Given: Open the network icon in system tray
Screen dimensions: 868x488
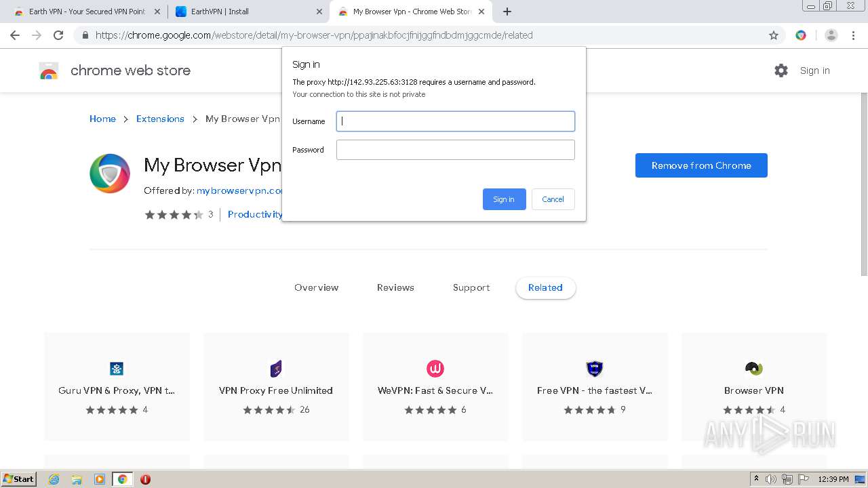Looking at the screenshot, I should click(x=787, y=479).
